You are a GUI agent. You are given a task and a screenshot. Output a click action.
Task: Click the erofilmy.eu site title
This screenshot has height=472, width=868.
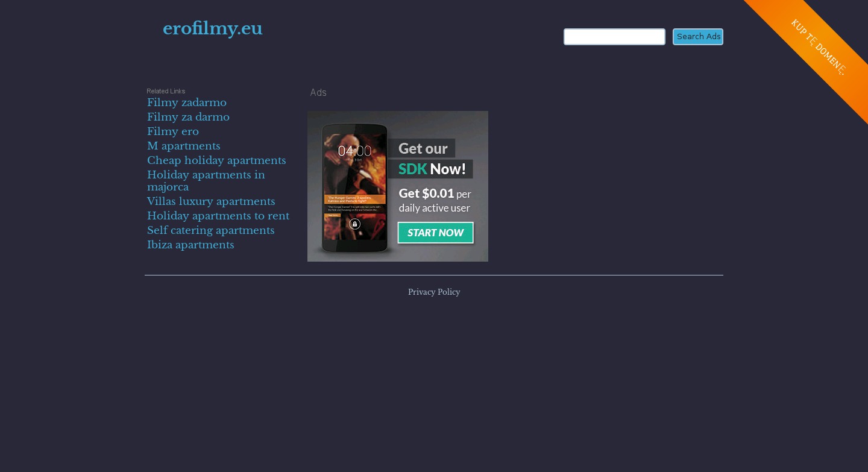pos(212,28)
